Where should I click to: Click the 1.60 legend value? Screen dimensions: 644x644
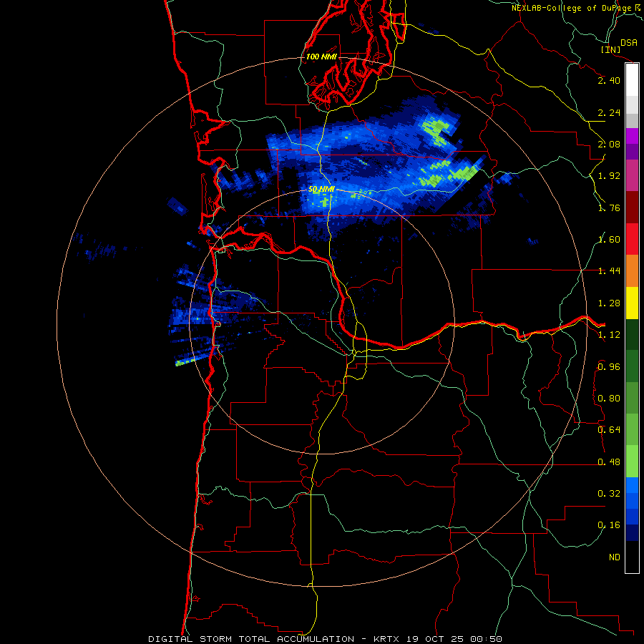point(609,240)
